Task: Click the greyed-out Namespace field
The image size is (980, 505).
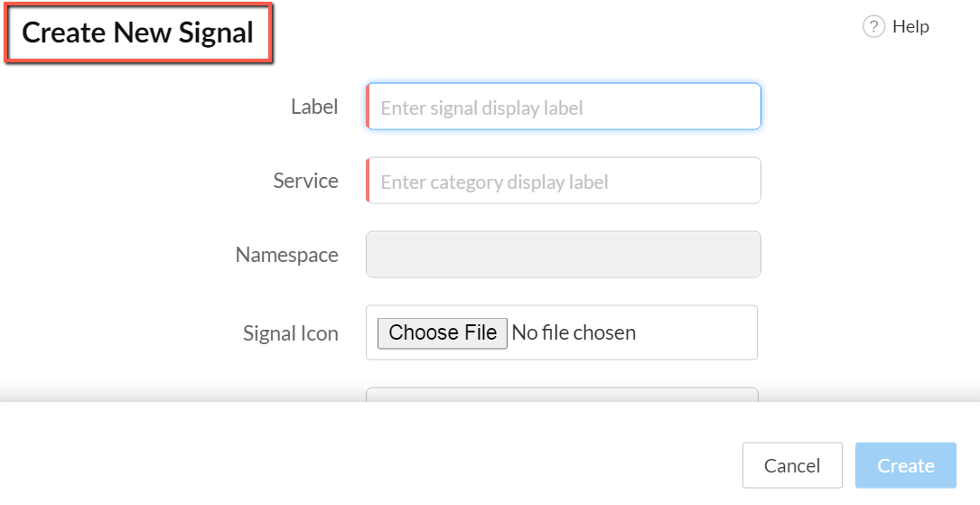Action: pyautogui.click(x=564, y=255)
